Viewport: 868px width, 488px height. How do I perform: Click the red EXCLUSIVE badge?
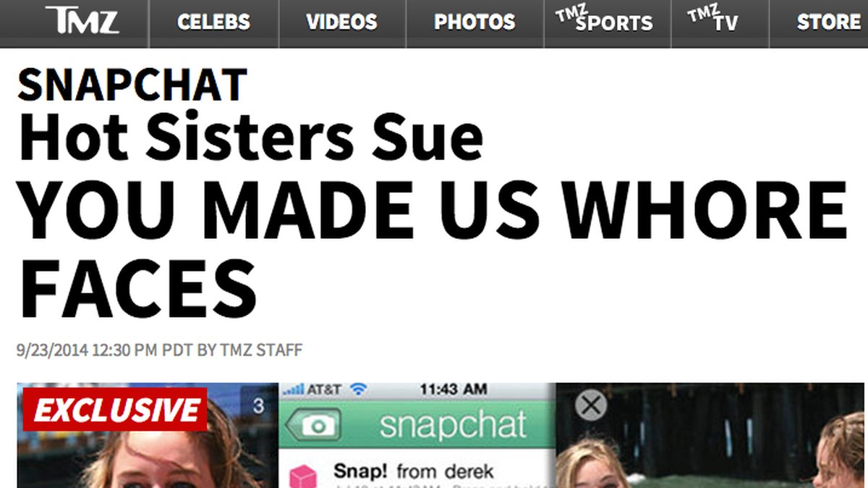point(115,410)
